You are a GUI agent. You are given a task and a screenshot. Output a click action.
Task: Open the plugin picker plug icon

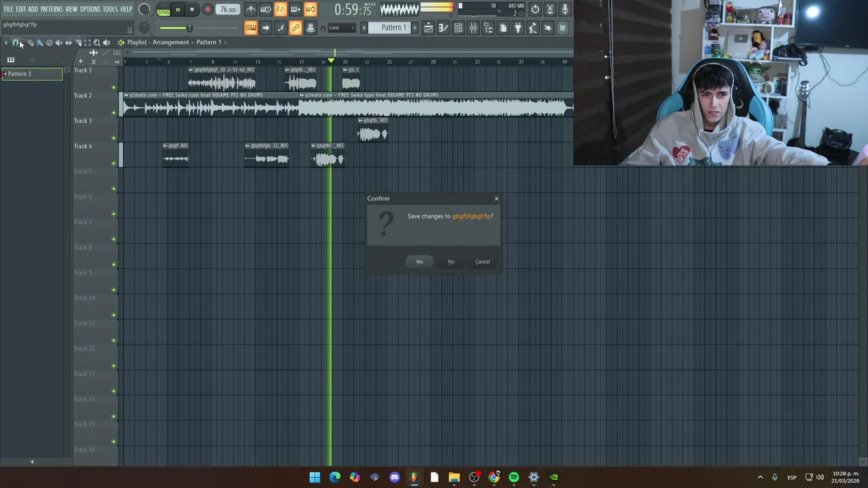517,27
